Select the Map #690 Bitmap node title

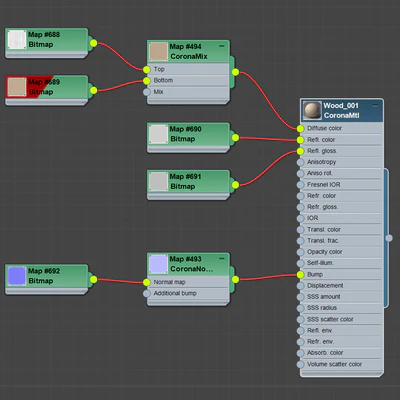click(x=185, y=134)
